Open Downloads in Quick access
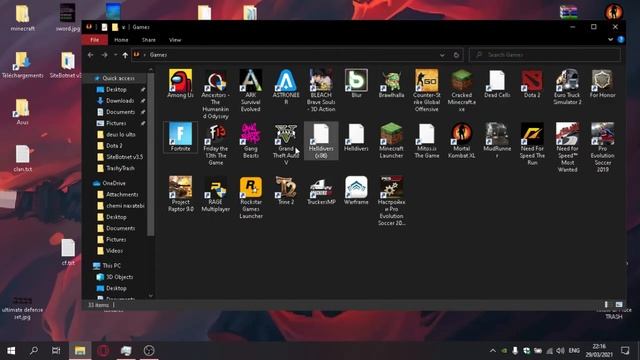The height and width of the screenshot is (360, 640). tap(120, 100)
